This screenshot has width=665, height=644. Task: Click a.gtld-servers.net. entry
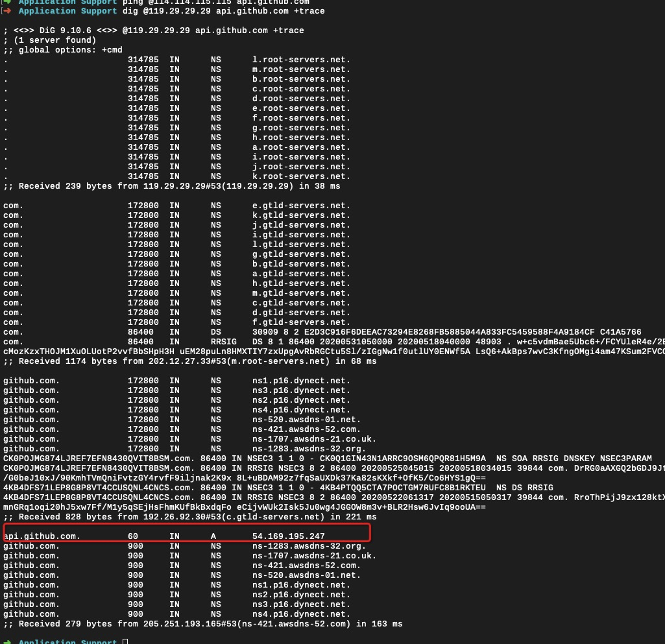[301, 274]
